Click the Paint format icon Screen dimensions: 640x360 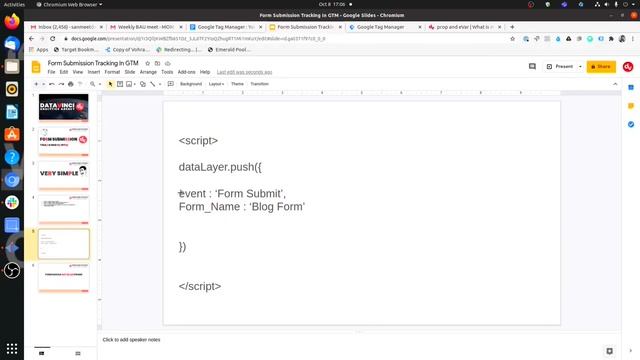coord(80,84)
